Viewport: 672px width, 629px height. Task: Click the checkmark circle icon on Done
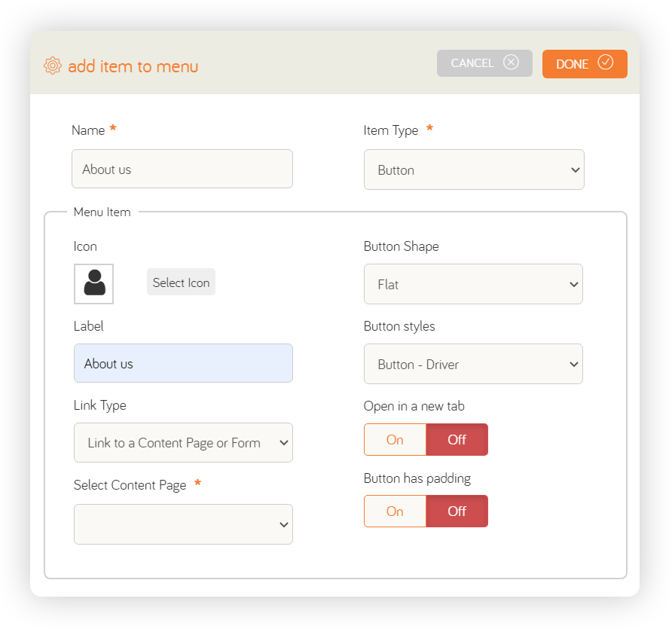(x=606, y=62)
